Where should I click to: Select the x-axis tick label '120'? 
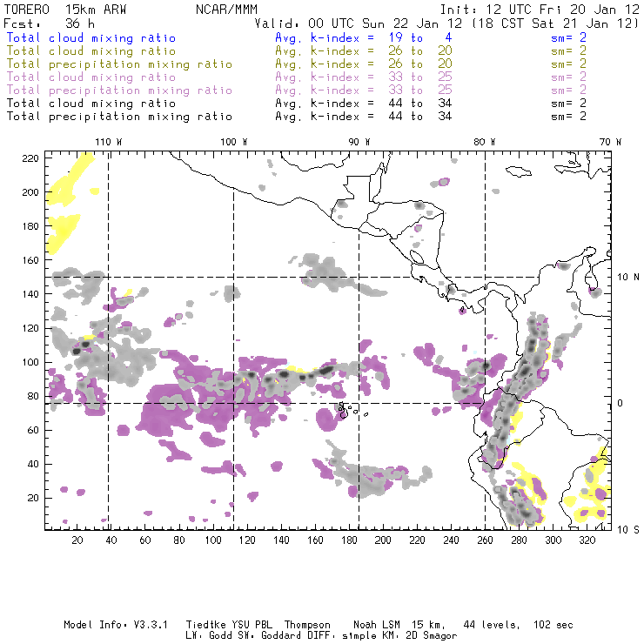click(x=247, y=540)
